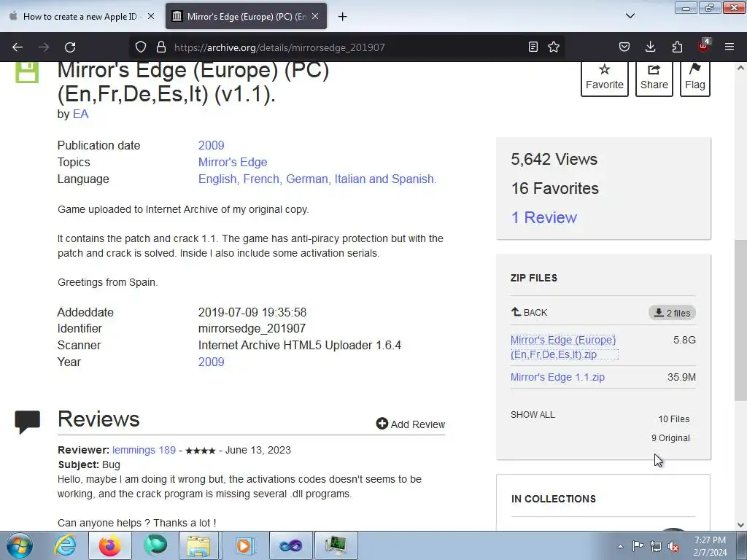Click the Reviews speech bubble icon
The height and width of the screenshot is (560, 747).
click(x=28, y=422)
